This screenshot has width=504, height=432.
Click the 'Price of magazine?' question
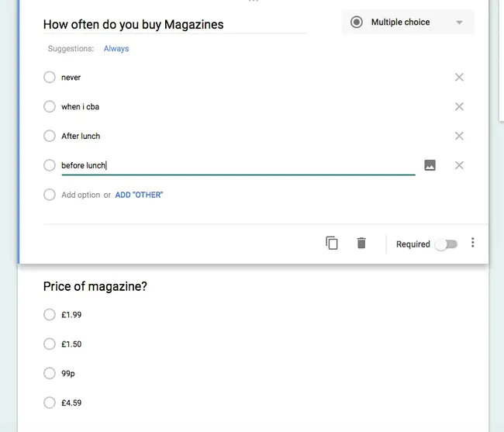[x=95, y=287]
